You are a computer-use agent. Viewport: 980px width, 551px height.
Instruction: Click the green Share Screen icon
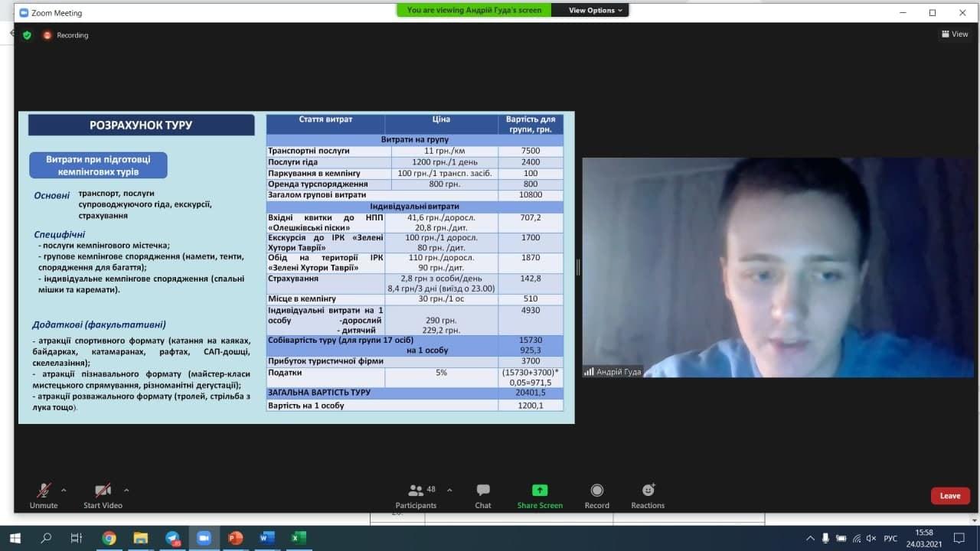[x=539, y=495]
